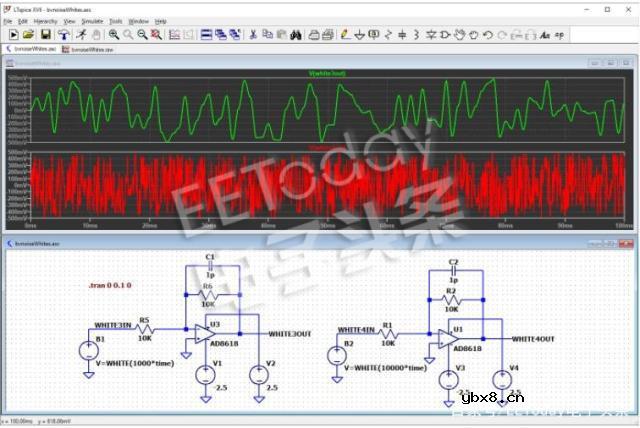Open a file with the folder icon
The height and width of the screenshot is (428, 640).
click(29, 34)
